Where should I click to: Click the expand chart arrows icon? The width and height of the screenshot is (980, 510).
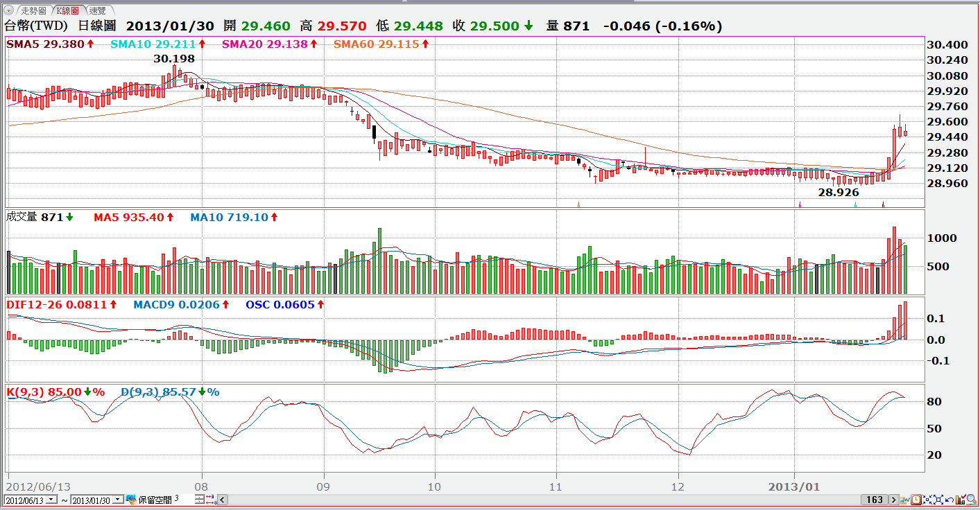pyautogui.click(x=938, y=500)
